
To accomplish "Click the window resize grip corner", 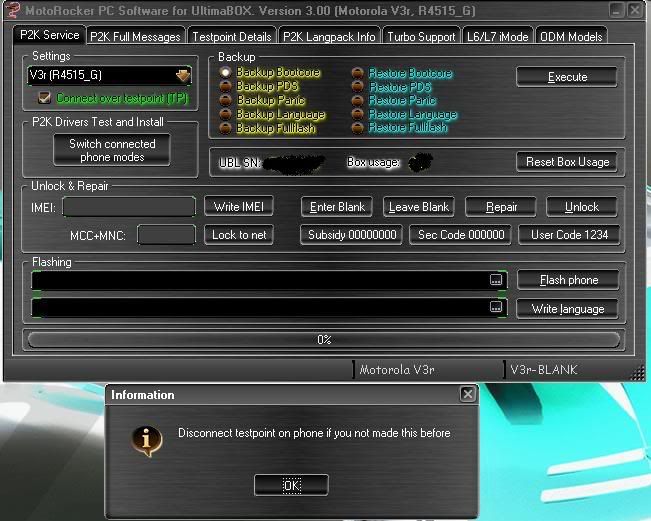I will pyautogui.click(x=638, y=373).
